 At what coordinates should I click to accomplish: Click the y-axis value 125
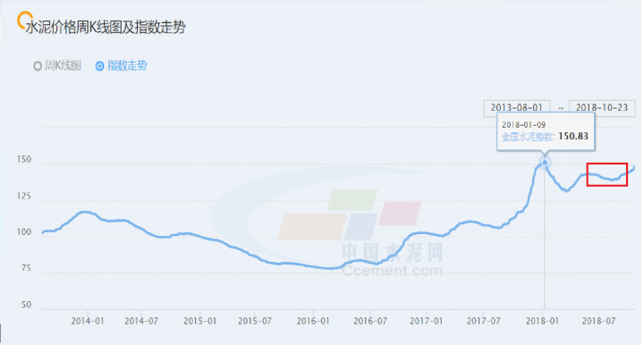pyautogui.click(x=24, y=196)
